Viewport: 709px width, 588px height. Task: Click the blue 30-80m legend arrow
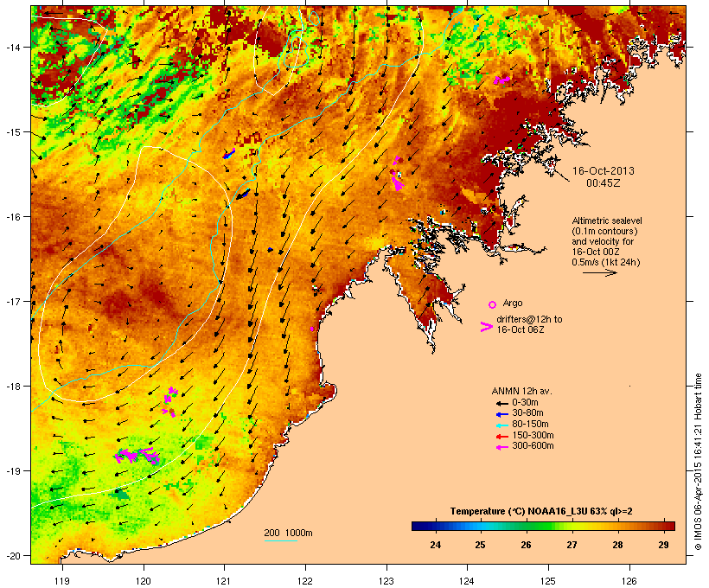(502, 414)
